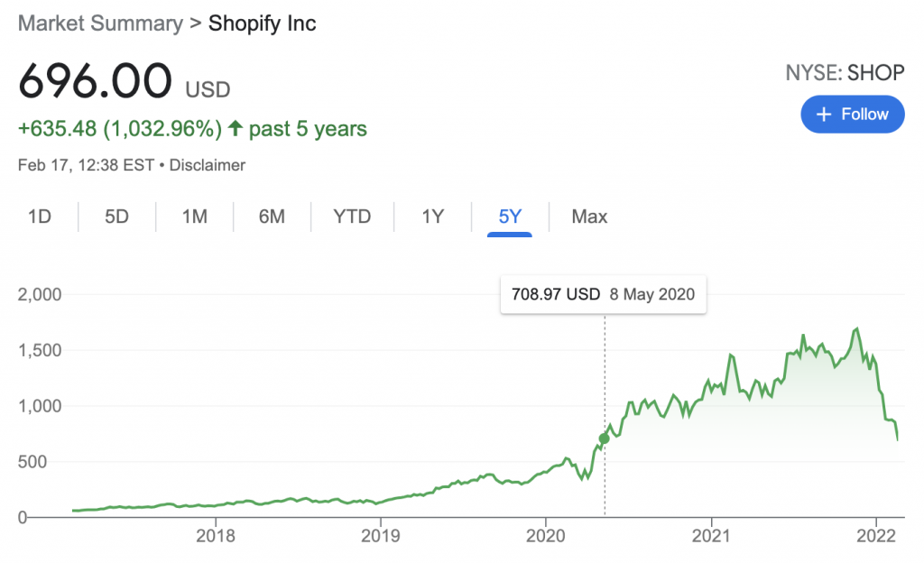Viewport: 924px width, 563px height.
Task: Click the NYSE: SHOP ticker label
Action: click(x=845, y=73)
